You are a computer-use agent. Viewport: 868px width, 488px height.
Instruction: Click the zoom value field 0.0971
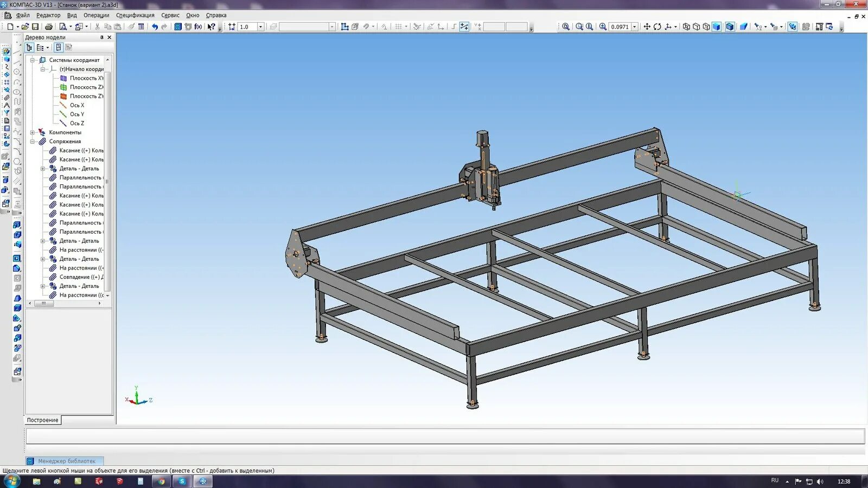(x=620, y=27)
